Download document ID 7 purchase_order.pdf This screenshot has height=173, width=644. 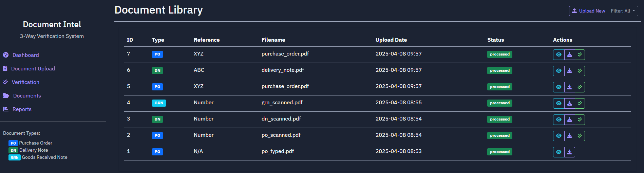pos(570,55)
